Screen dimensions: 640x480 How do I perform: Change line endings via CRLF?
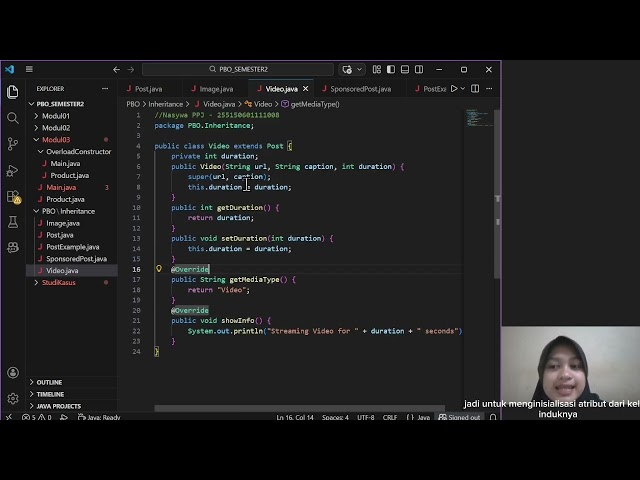[390, 417]
